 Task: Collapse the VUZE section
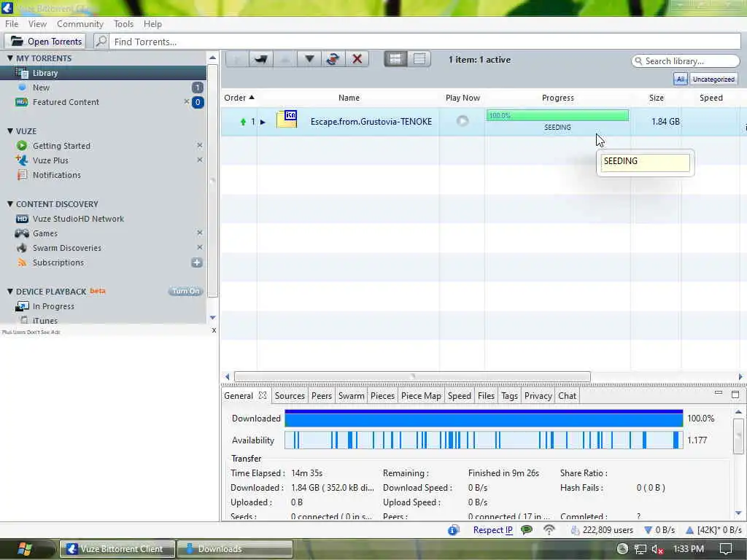[x=9, y=131]
